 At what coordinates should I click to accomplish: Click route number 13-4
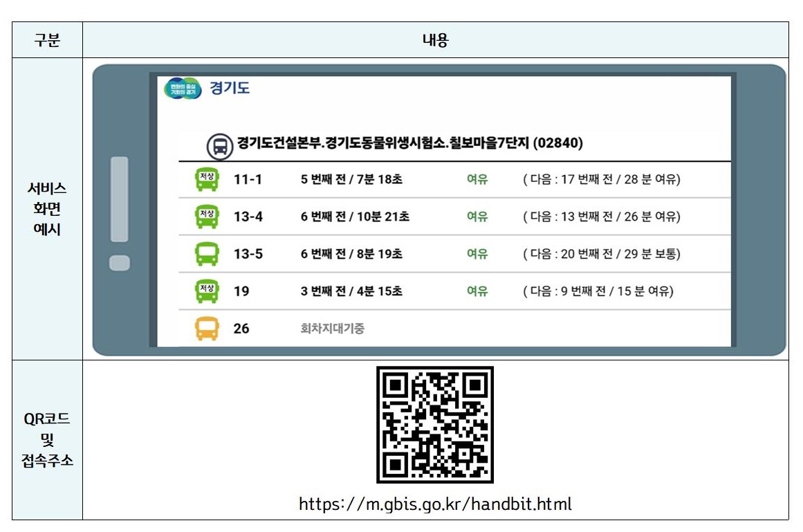[248, 217]
